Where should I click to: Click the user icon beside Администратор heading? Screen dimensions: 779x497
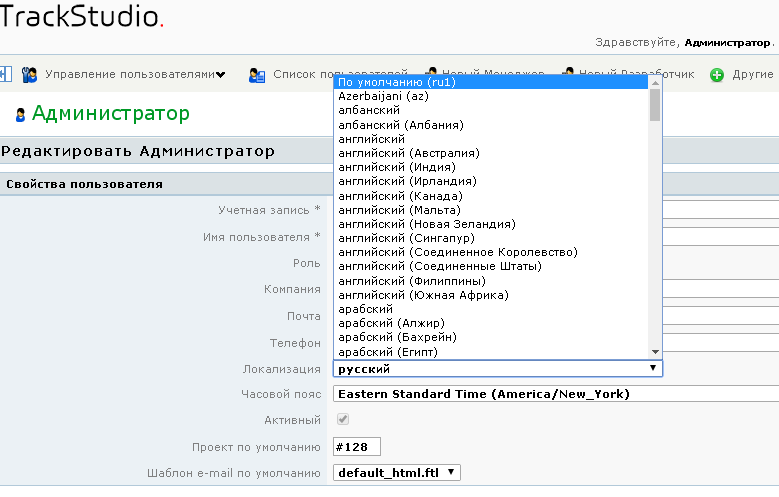pyautogui.click(x=20, y=114)
